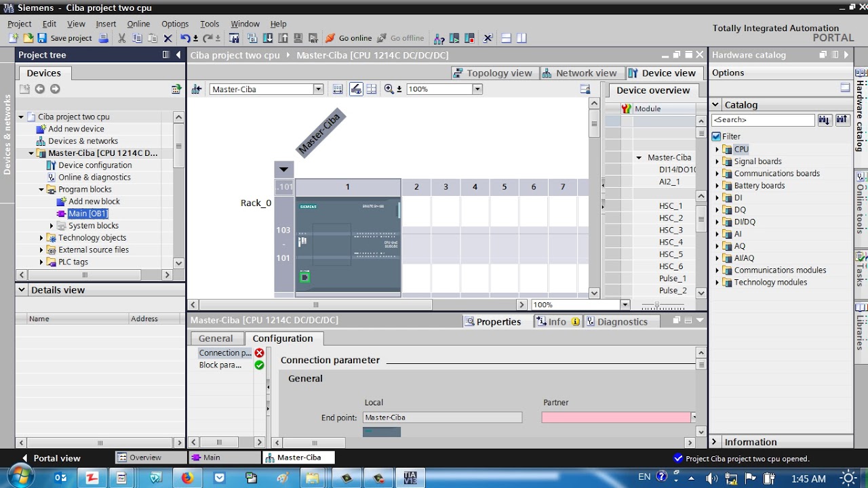This screenshot has height=488, width=868.
Task: Select Main [OB1] in project tree
Action: tap(87, 213)
